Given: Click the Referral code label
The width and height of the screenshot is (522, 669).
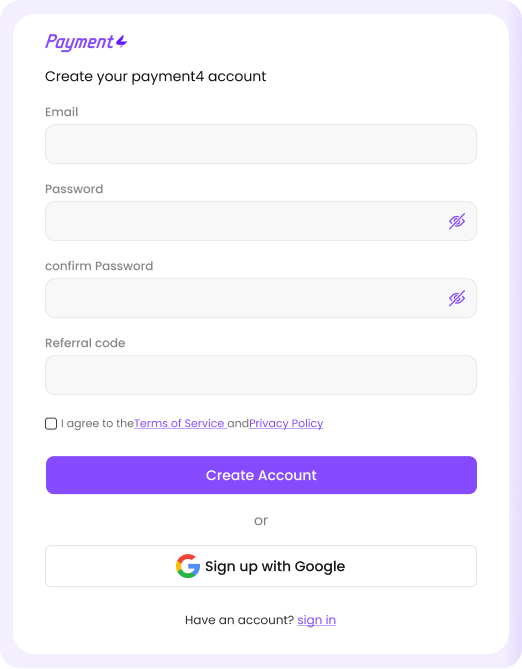Looking at the screenshot, I should [85, 343].
